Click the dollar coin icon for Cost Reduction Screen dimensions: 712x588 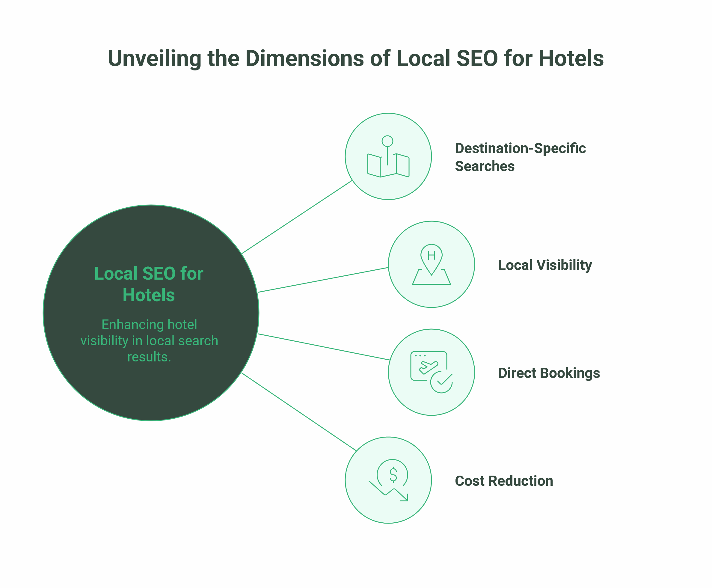(x=393, y=474)
